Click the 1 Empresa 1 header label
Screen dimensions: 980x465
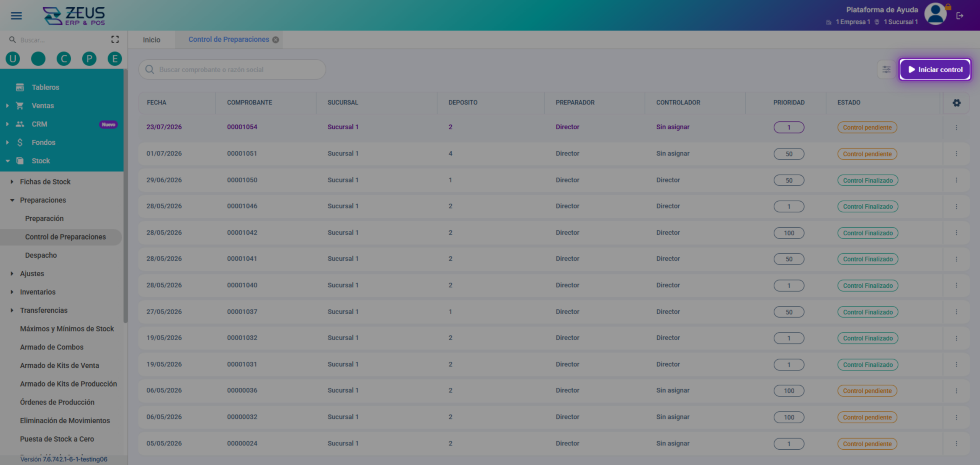(853, 22)
